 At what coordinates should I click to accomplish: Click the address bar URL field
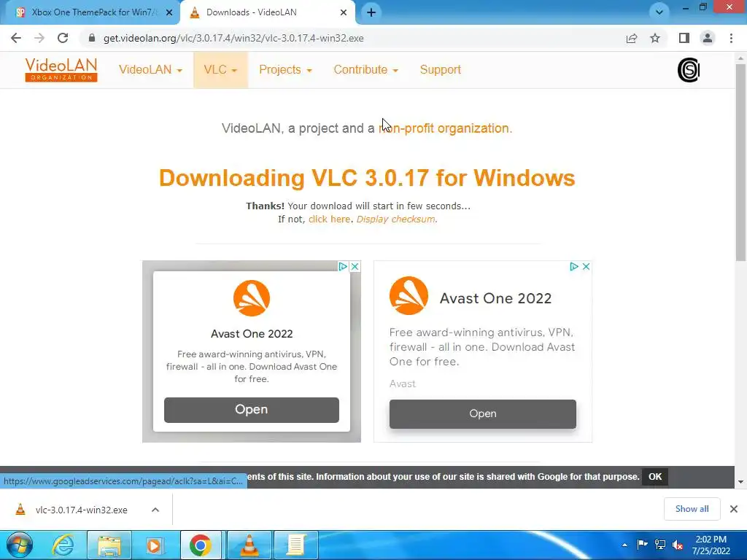tap(352, 38)
